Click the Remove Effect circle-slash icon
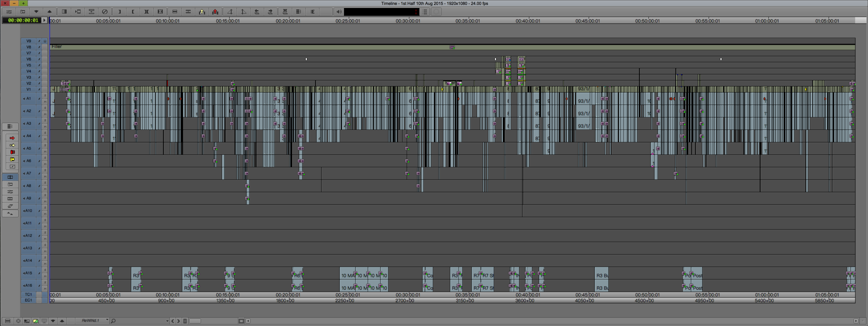The image size is (868, 326). [x=105, y=12]
